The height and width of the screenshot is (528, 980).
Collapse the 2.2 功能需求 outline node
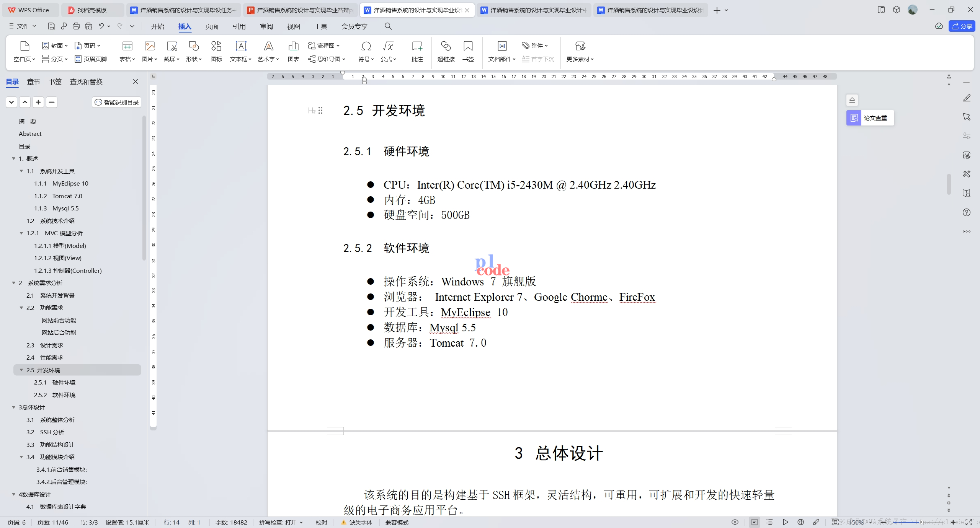click(21, 308)
